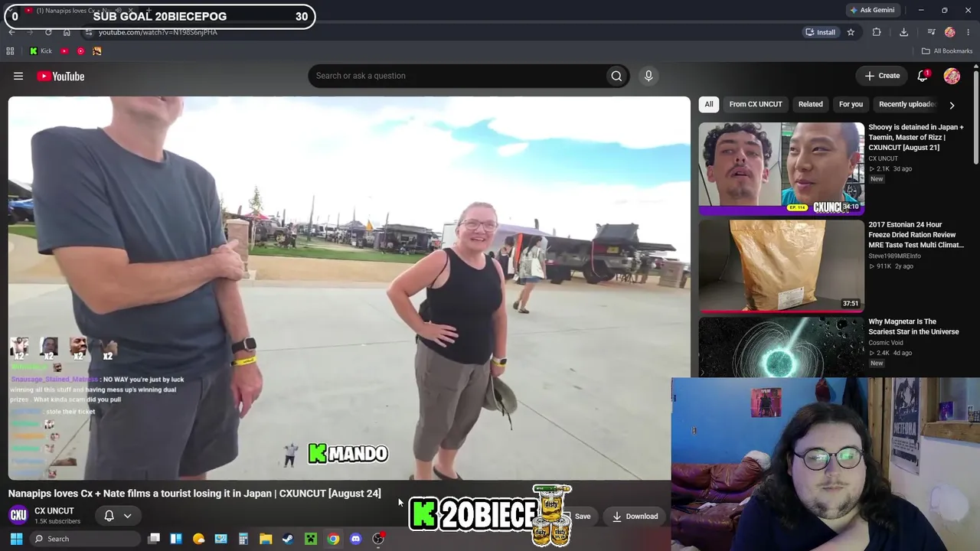This screenshot has height=551, width=980.
Task: Bookmark this page with the star
Action: pos(851,32)
